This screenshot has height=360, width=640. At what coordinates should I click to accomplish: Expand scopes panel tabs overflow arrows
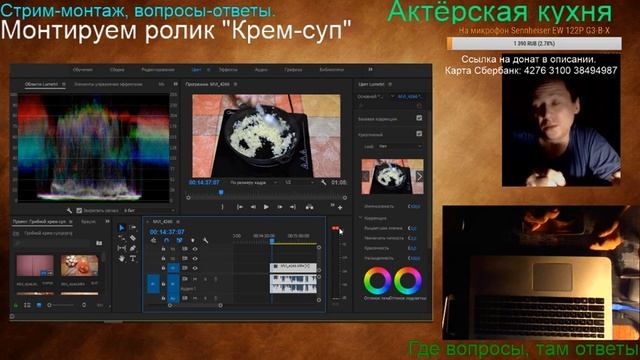[176, 84]
